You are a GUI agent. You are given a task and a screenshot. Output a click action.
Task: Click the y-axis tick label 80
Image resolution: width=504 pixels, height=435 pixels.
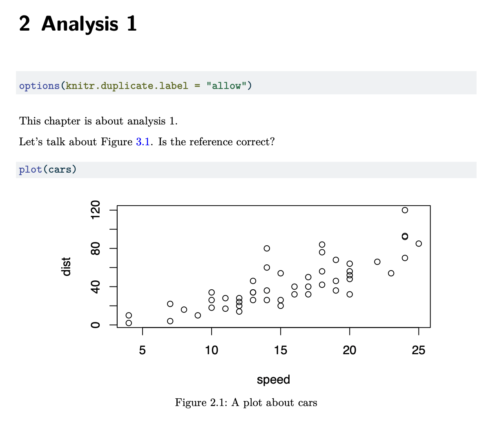[96, 249]
